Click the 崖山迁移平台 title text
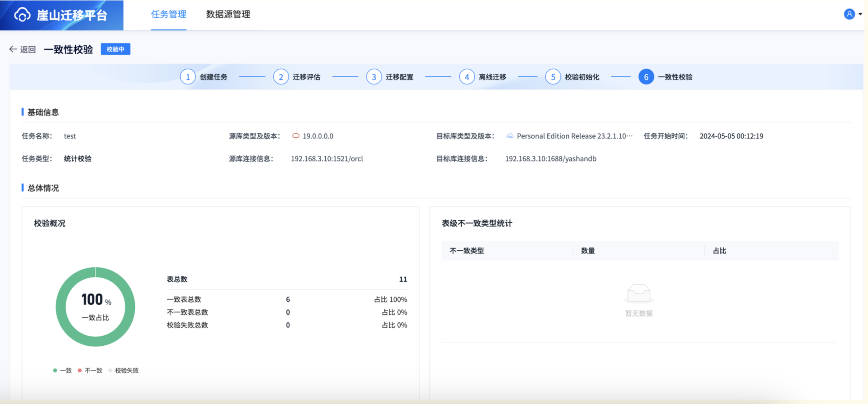868x404 pixels. click(x=72, y=15)
